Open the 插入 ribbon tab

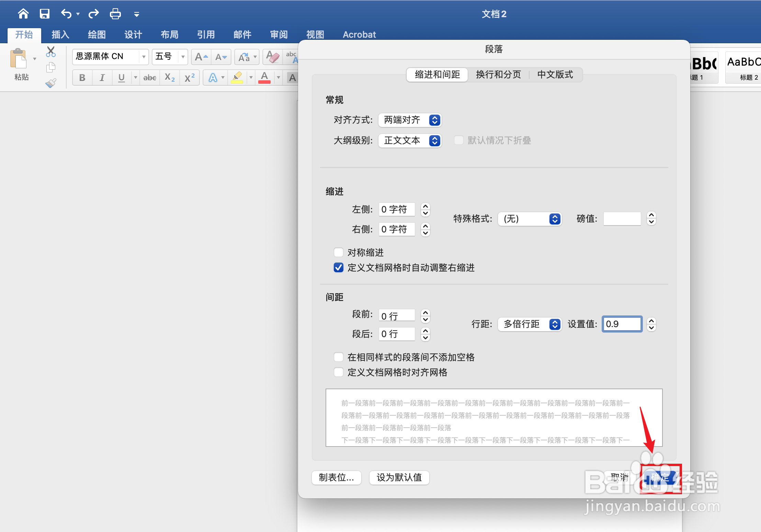coord(60,35)
